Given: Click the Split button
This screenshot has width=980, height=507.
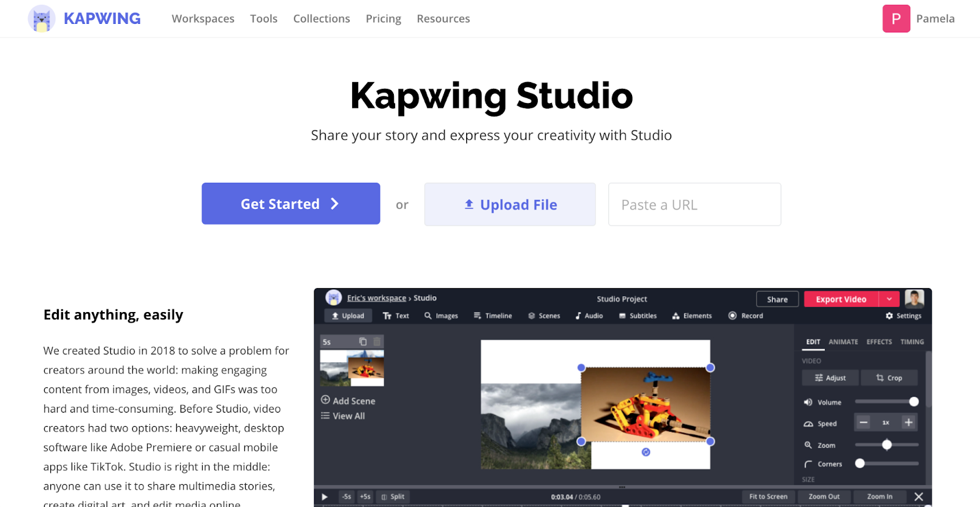Looking at the screenshot, I should coord(393,497).
